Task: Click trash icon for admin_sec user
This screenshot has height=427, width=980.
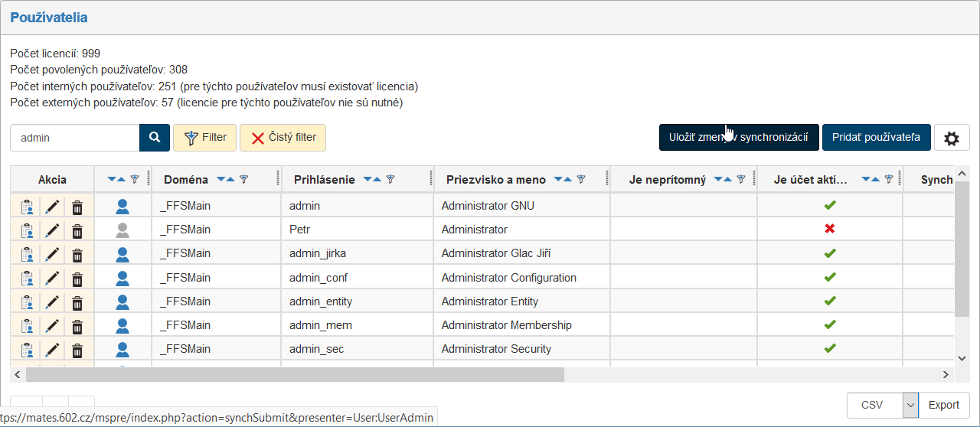Action: pos(77,349)
